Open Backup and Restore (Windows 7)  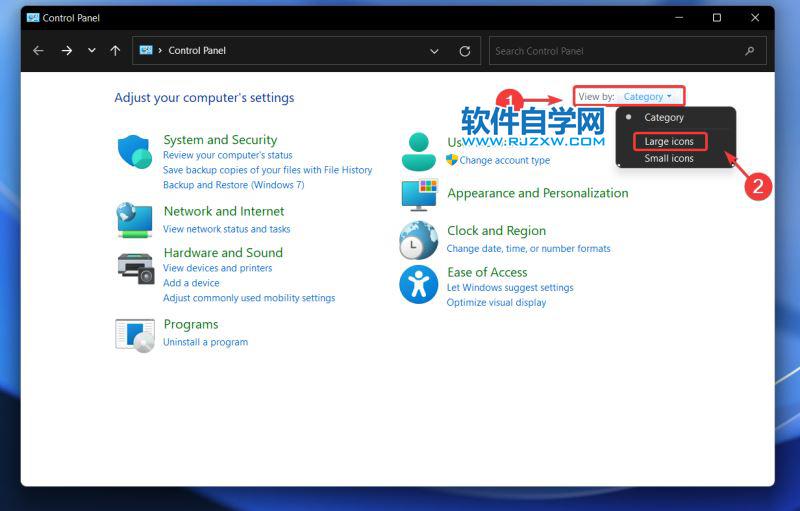click(234, 185)
